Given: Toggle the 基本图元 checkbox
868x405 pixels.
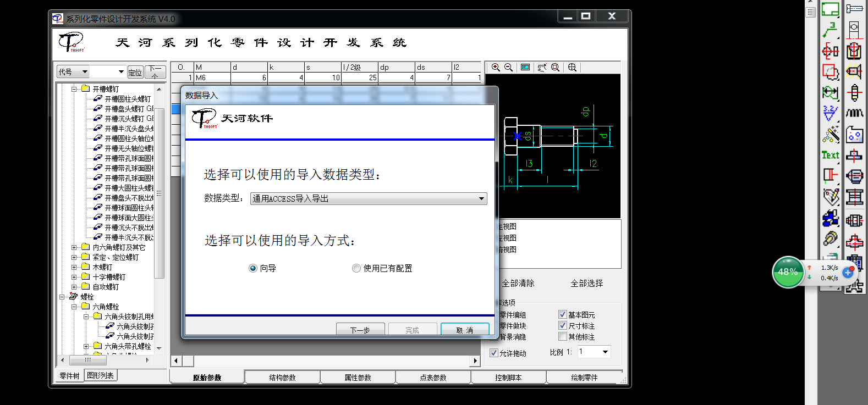Looking at the screenshot, I should (x=562, y=314).
